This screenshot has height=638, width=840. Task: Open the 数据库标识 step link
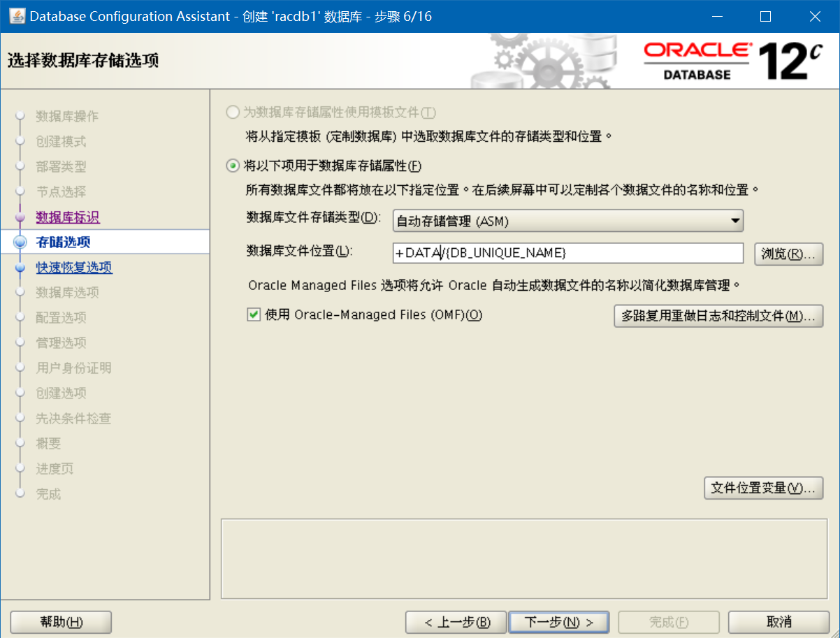click(x=68, y=217)
